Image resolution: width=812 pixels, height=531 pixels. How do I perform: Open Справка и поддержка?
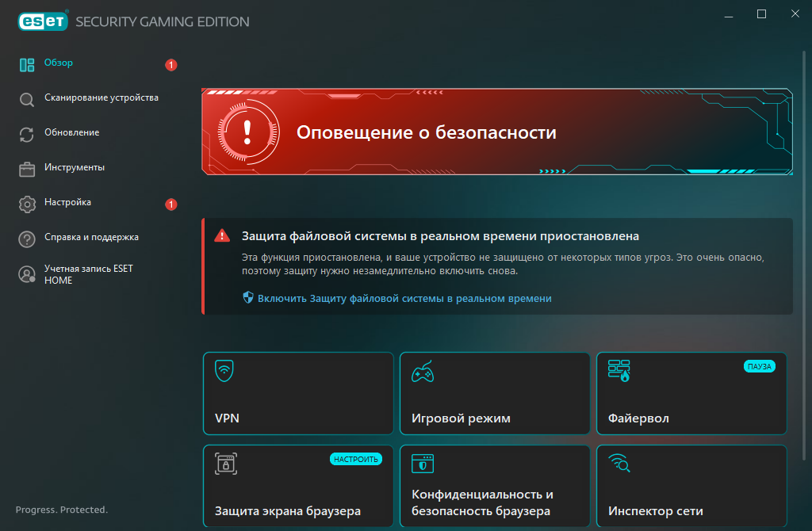point(91,237)
